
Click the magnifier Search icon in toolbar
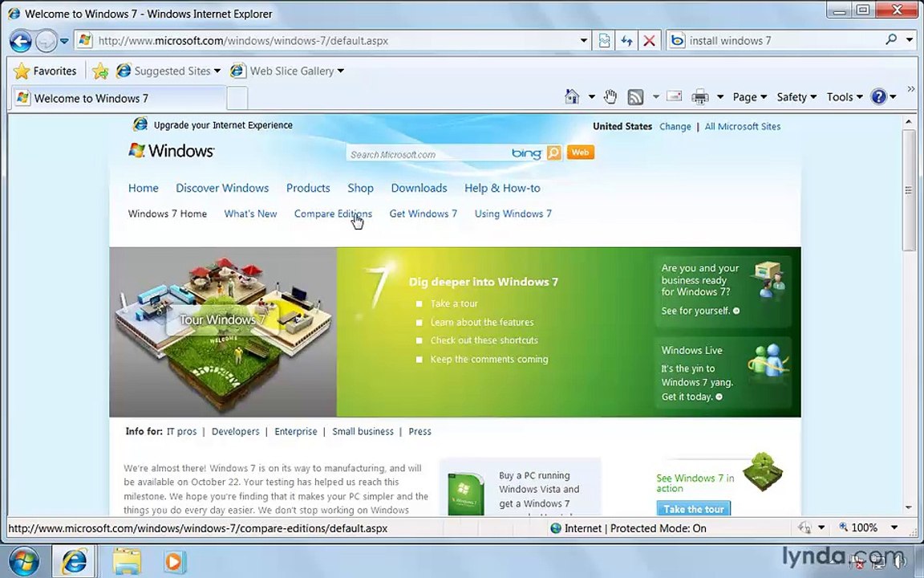point(891,39)
